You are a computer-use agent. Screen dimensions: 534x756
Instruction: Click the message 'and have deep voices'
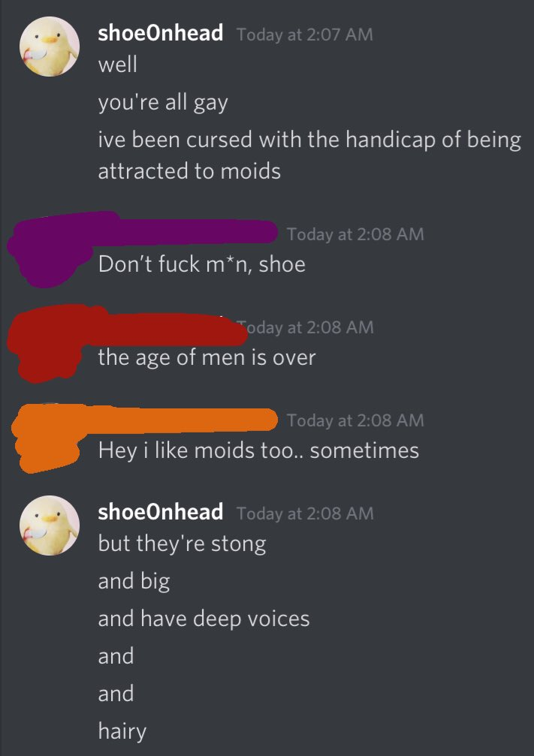[x=204, y=619]
